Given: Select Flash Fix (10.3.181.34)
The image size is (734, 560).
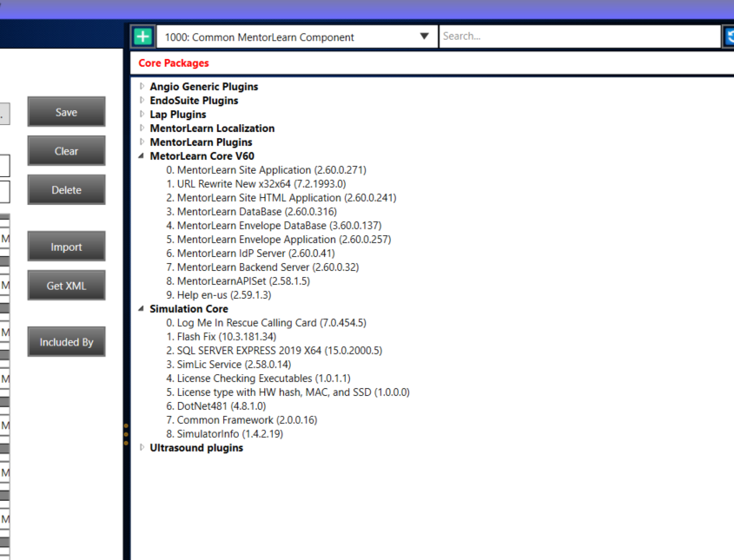Looking at the screenshot, I should (221, 337).
